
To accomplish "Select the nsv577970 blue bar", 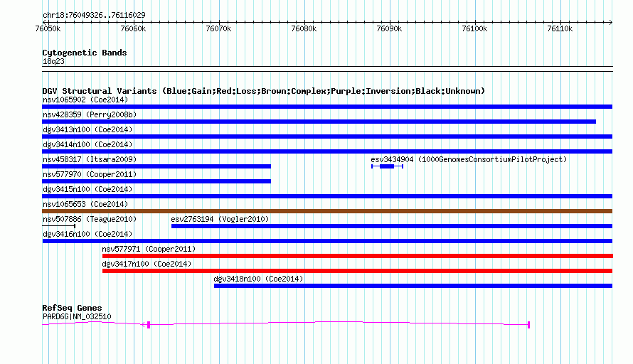I will point(156,181).
